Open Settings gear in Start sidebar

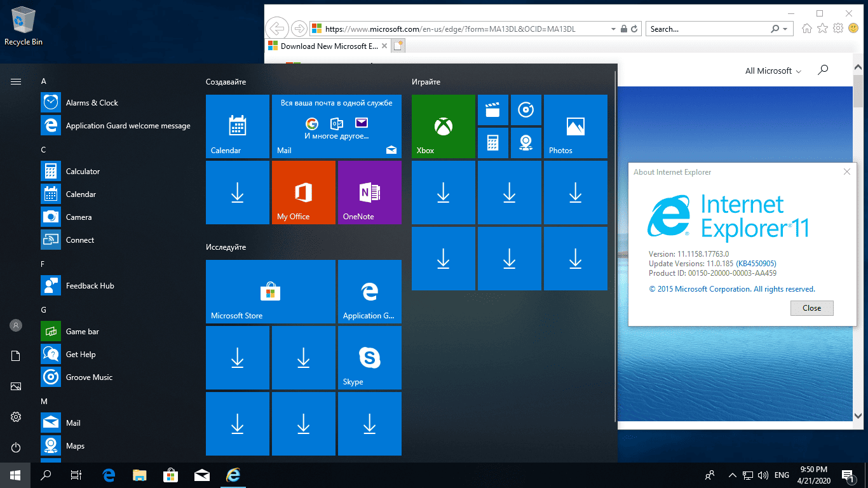pyautogui.click(x=16, y=417)
